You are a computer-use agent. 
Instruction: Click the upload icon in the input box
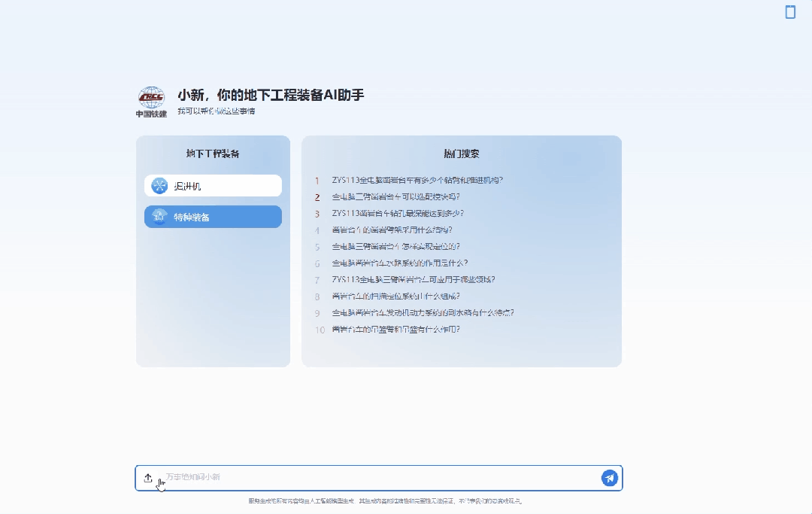tap(148, 478)
